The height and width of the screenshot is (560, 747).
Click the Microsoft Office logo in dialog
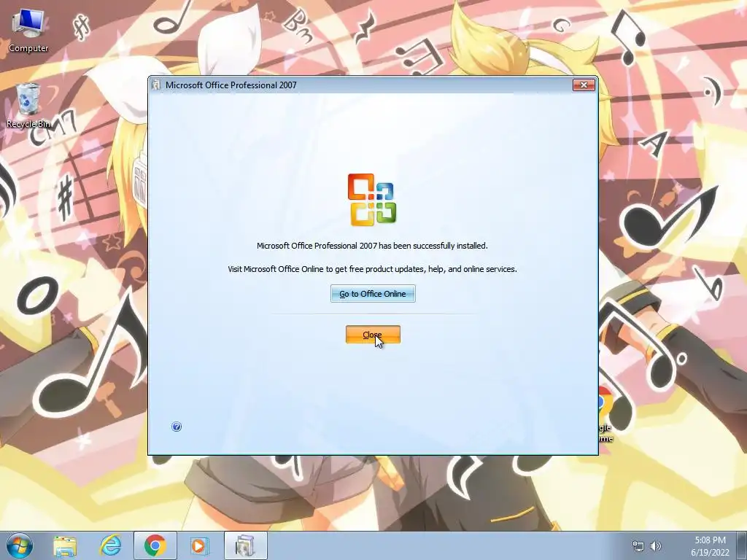pyautogui.click(x=372, y=200)
